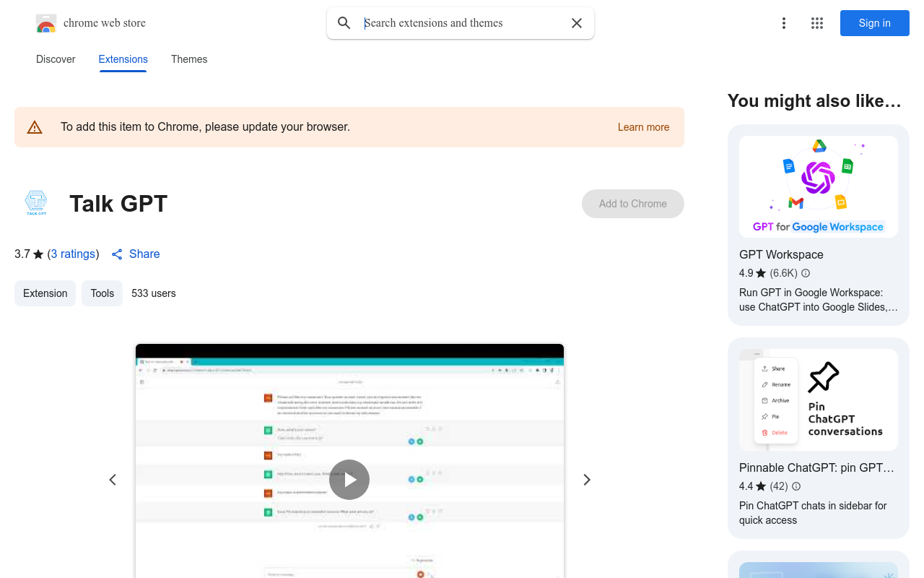Viewport: 924px width, 578px height.
Task: Play the Talk GPT preview video
Action: tap(349, 480)
